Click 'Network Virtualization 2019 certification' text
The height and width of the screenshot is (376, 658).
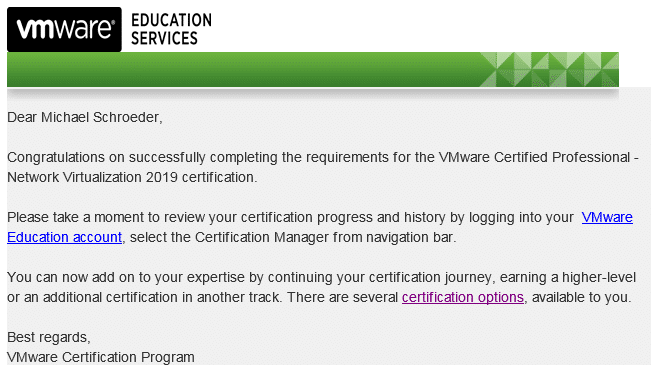[132, 177]
